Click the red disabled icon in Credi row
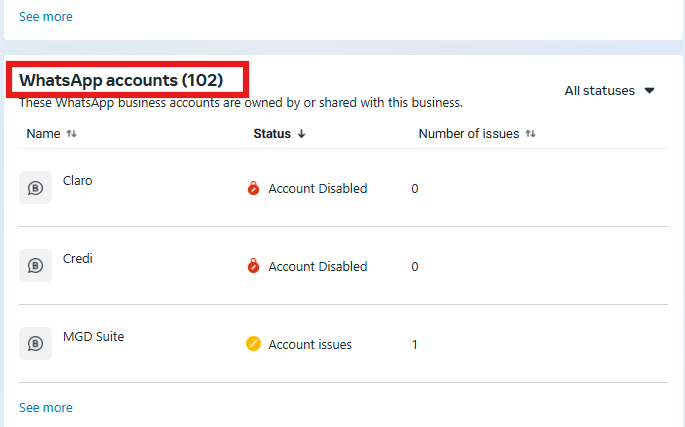 (x=254, y=266)
